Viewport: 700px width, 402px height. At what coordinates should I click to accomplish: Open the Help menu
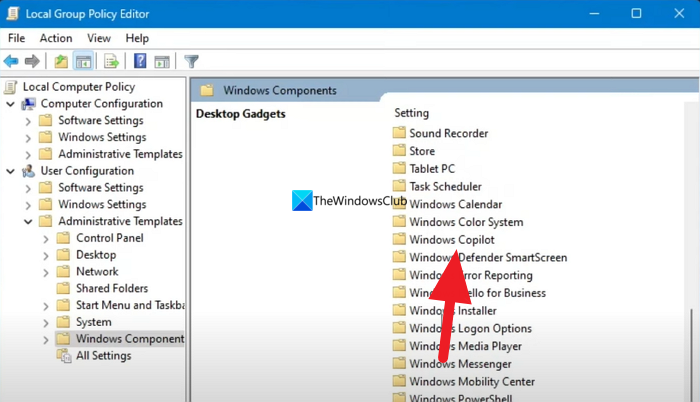coord(137,38)
